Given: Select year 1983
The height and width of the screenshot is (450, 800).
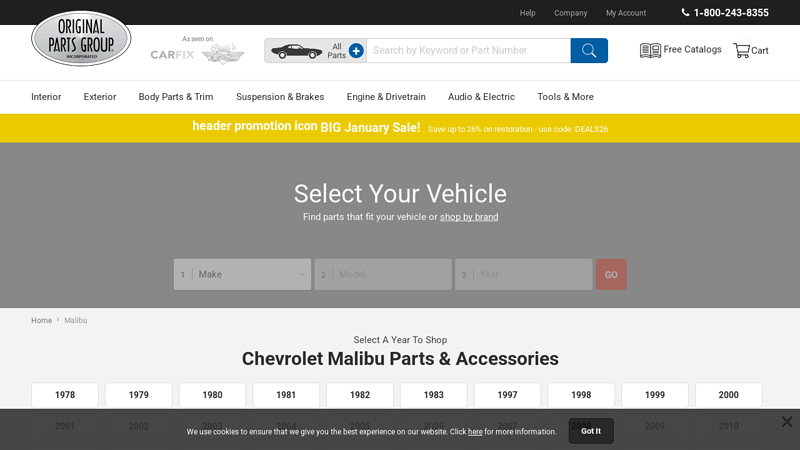Looking at the screenshot, I should point(434,395).
